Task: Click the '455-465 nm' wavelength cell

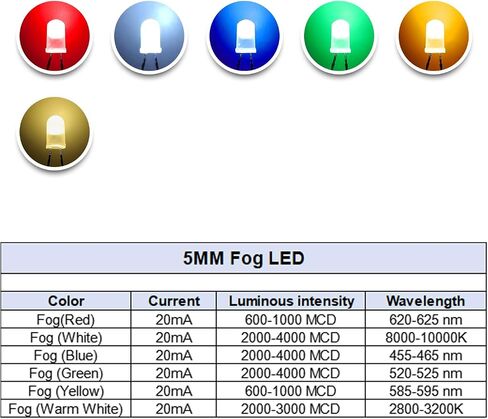Action: pos(426,355)
